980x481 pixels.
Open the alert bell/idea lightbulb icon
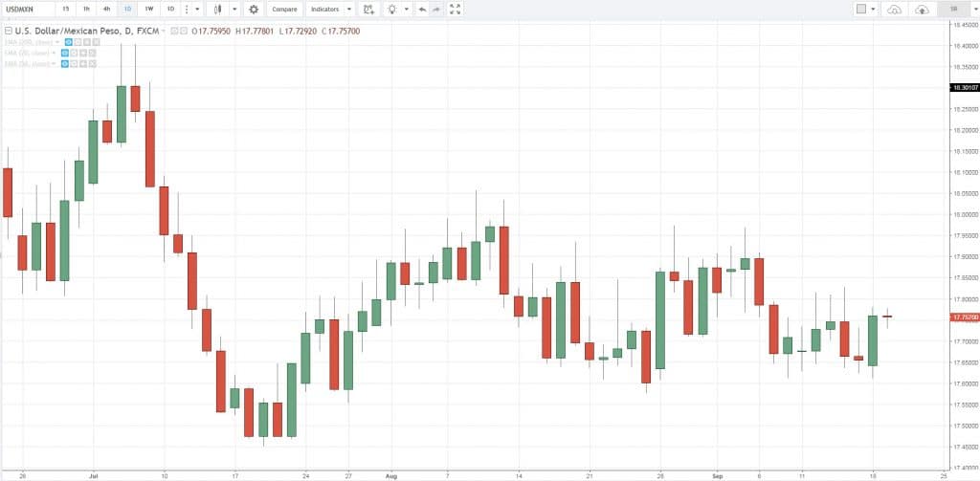coord(390,9)
